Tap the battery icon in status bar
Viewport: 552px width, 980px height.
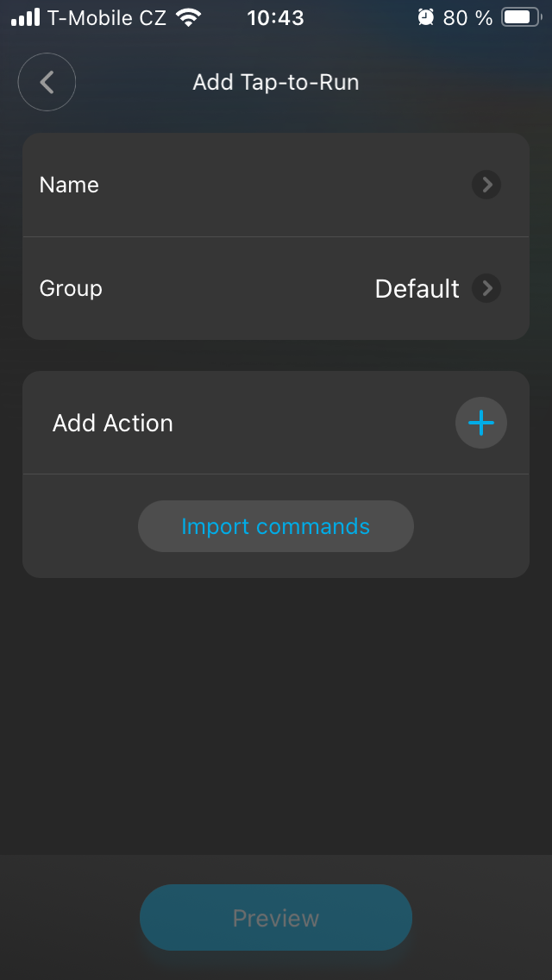tap(520, 17)
